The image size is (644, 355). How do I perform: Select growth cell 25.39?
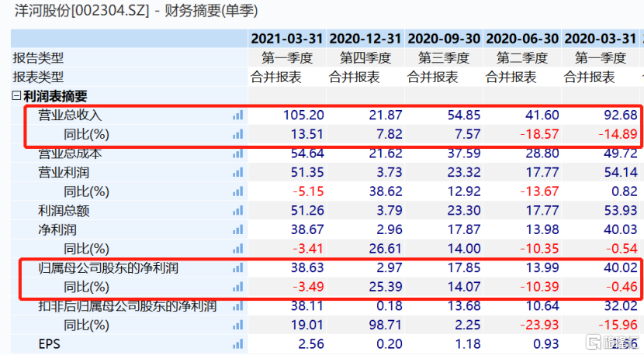pyautogui.click(x=386, y=287)
